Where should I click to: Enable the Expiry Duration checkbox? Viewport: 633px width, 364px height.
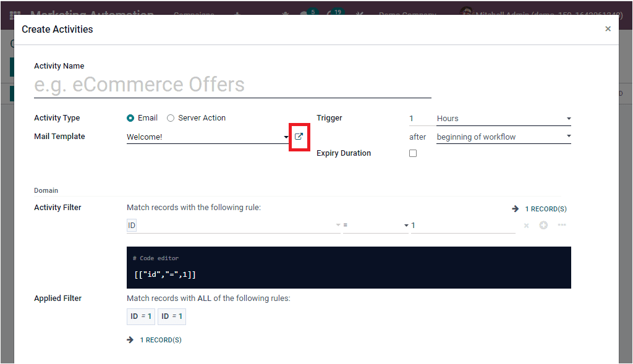412,153
